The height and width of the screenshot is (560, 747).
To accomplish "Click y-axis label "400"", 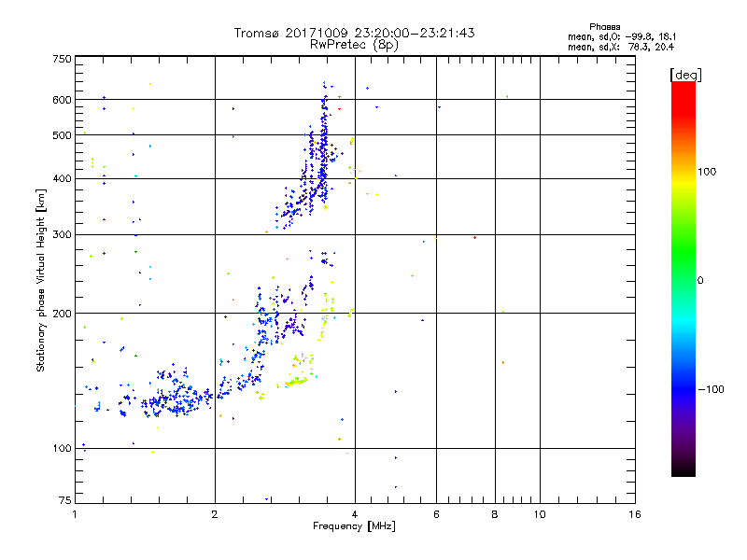I will [x=62, y=178].
